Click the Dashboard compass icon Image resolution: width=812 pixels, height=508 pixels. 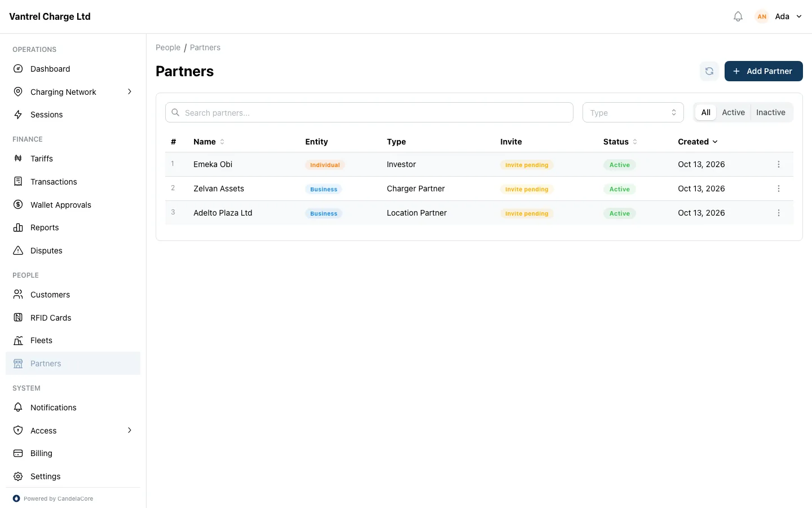(x=18, y=69)
